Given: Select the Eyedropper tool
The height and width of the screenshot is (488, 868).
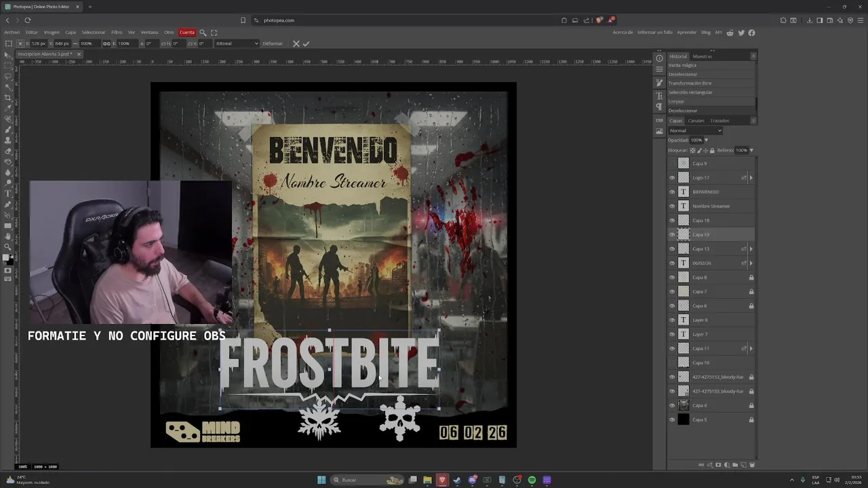Looking at the screenshot, I should point(8,108).
